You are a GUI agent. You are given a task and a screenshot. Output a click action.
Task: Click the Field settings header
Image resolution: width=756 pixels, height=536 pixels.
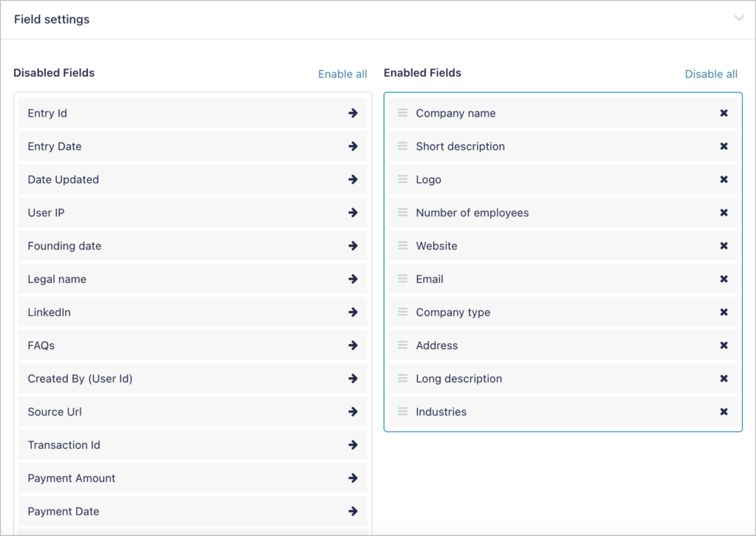(x=52, y=19)
